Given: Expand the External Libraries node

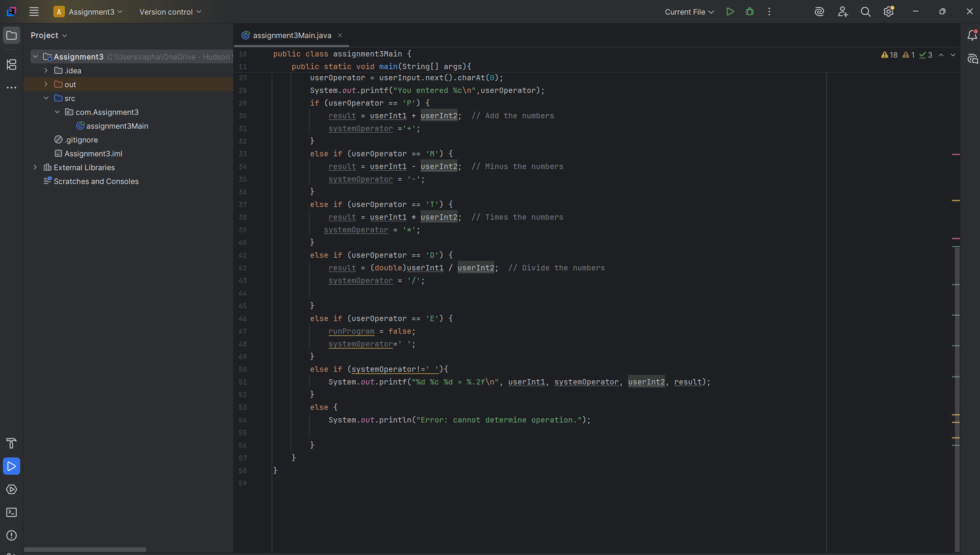Looking at the screenshot, I should tap(35, 167).
